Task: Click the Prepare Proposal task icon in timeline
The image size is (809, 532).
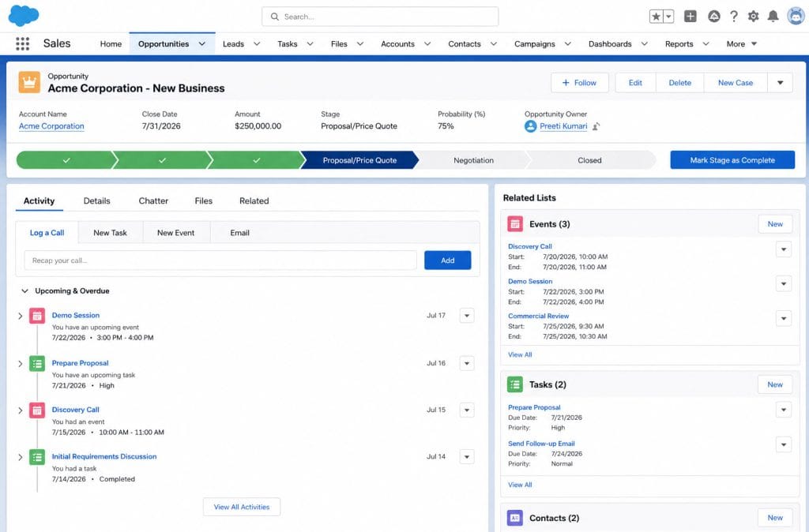Action: coord(36,363)
